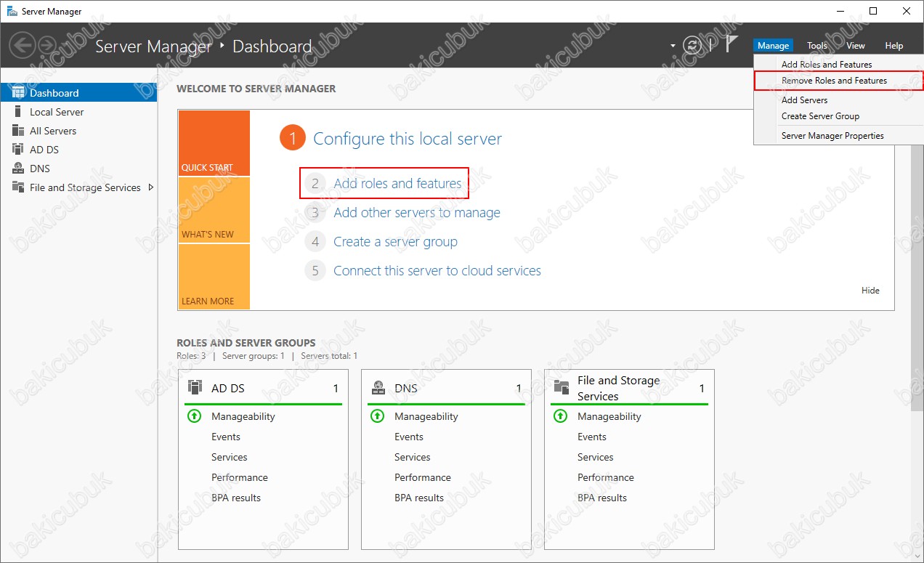Select File and Storage Services in sidebar
Image resolution: width=924 pixels, height=563 pixels.
pos(78,187)
